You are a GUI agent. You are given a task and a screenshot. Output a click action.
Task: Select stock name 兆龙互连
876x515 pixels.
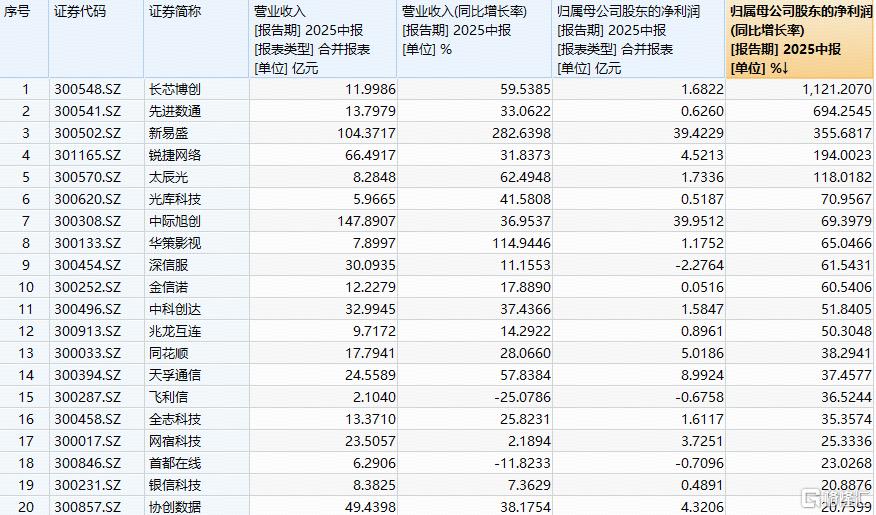coord(175,332)
